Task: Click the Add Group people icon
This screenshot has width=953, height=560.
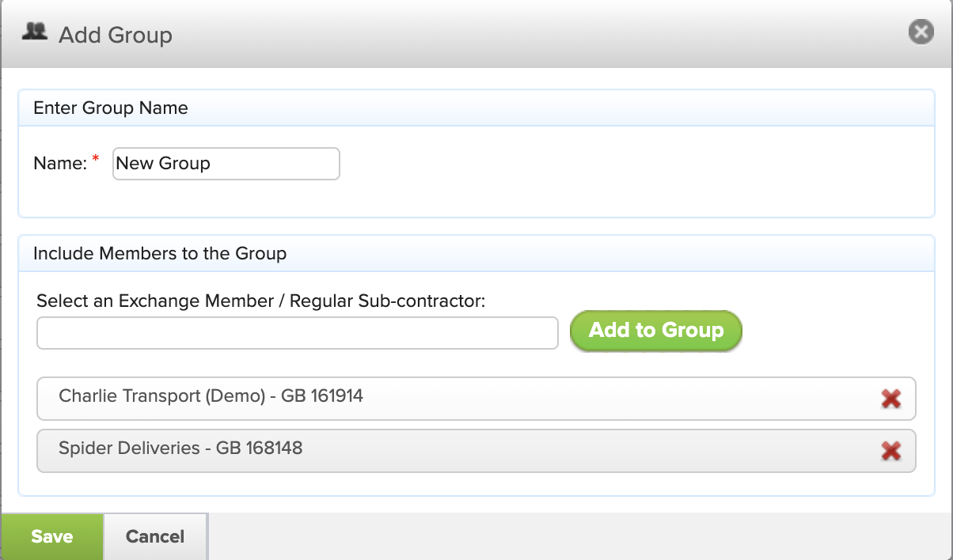Action: (x=34, y=32)
